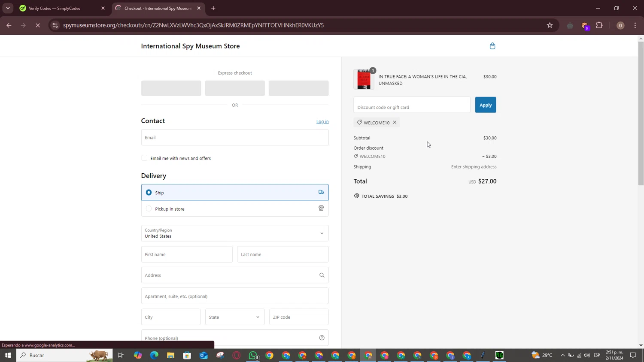Viewport: 644px width, 362px height.
Task: Open a new browser tab
Action: [x=213, y=8]
